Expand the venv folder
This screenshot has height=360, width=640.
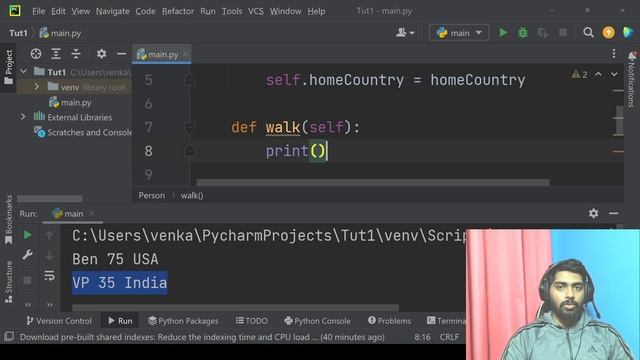pos(37,87)
